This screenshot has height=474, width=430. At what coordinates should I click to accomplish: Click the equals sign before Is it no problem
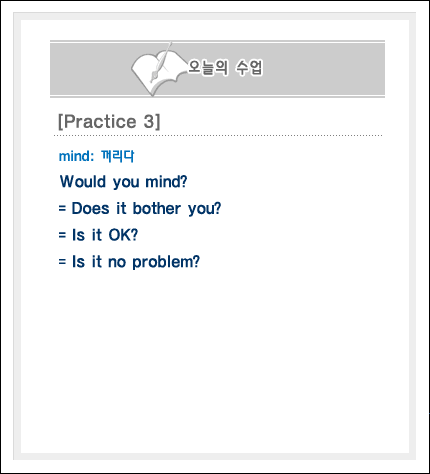pos(62,262)
